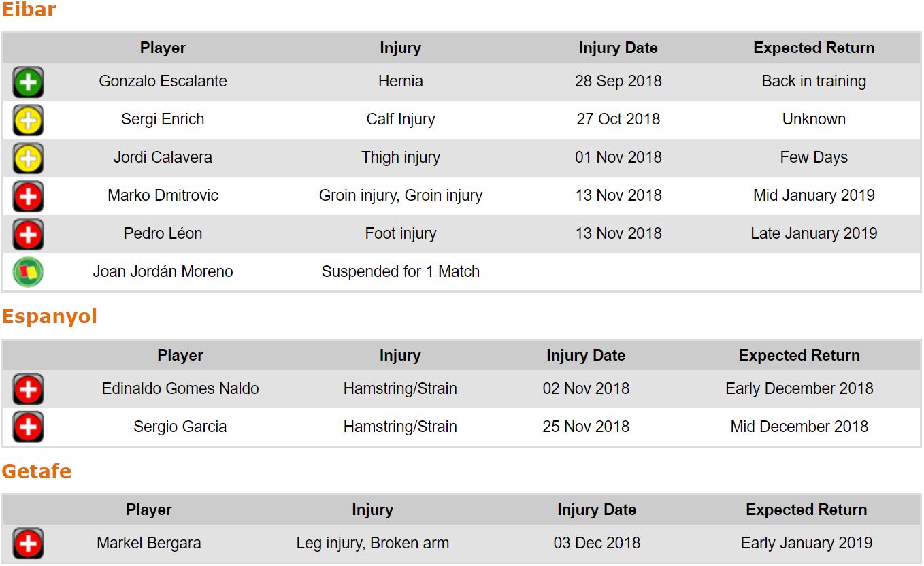The width and height of the screenshot is (924, 566).
Task: Click the 'Suspended for 1 Match' text
Action: [x=400, y=272]
